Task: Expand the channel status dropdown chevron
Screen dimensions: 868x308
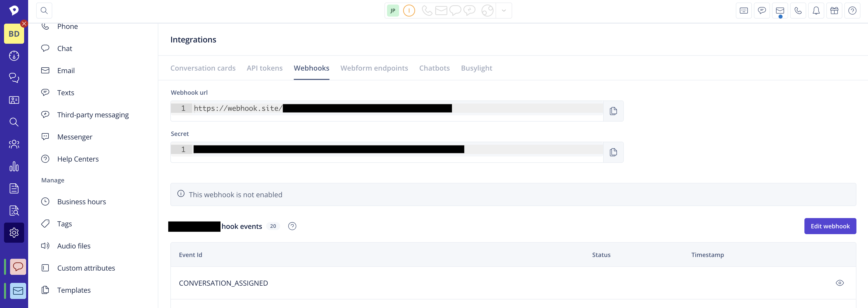Action: tap(503, 11)
